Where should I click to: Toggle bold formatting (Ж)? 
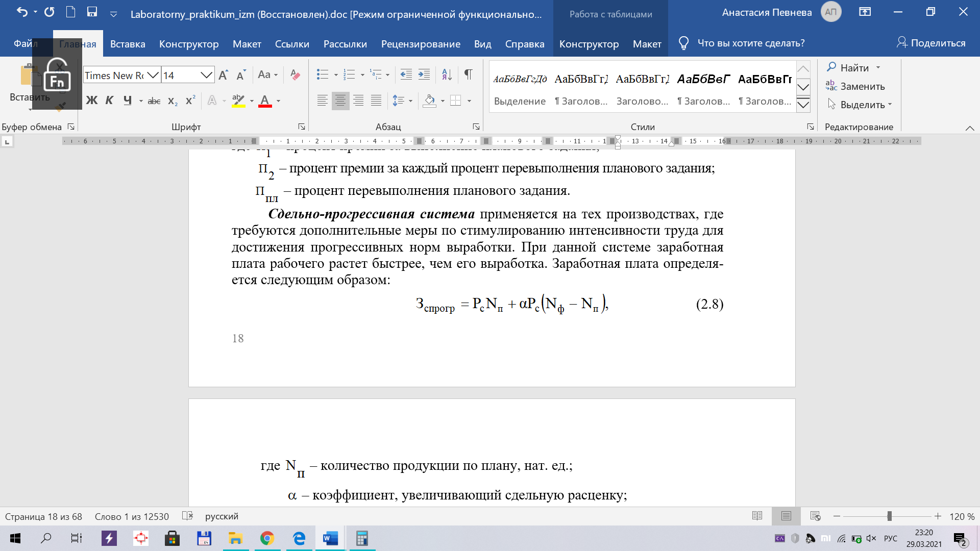pyautogui.click(x=92, y=101)
